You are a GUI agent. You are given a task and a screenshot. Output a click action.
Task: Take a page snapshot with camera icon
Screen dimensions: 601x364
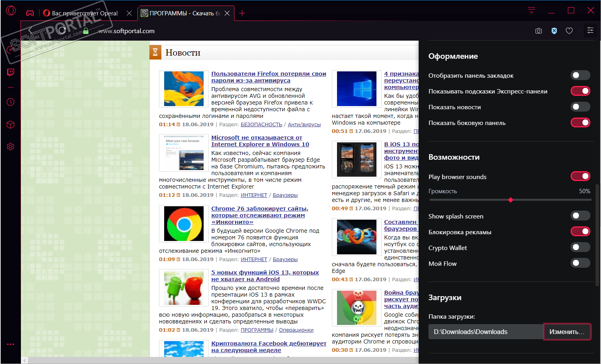pyautogui.click(x=539, y=31)
